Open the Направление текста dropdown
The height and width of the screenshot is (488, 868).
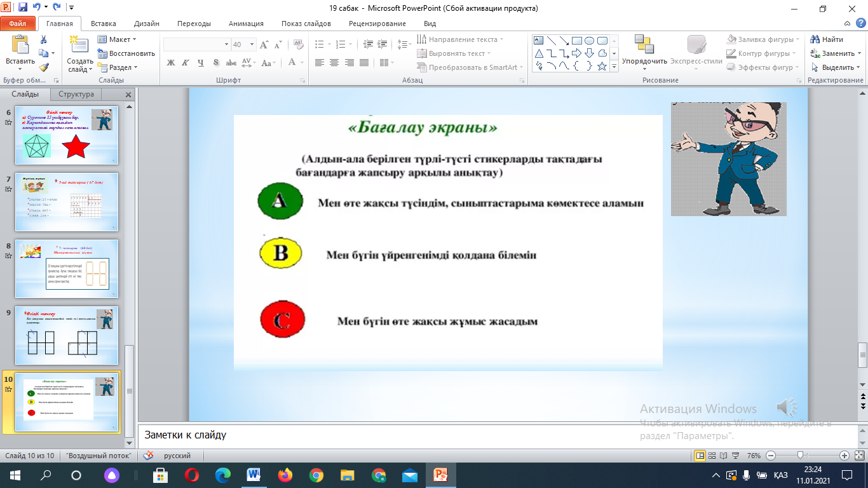pyautogui.click(x=461, y=39)
